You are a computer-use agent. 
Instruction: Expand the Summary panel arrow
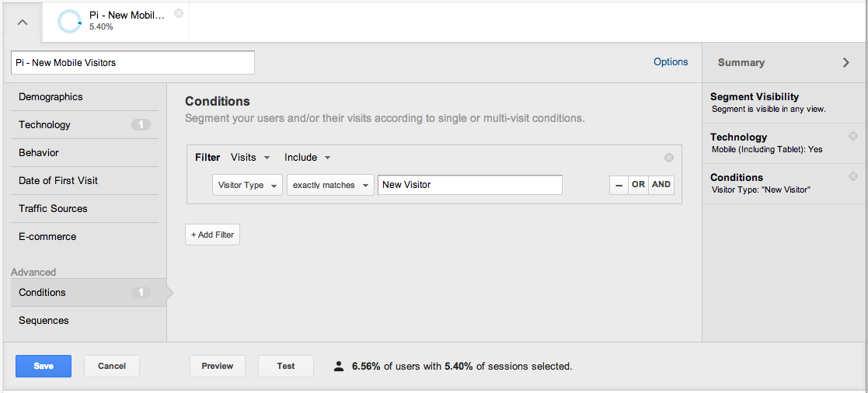point(846,63)
